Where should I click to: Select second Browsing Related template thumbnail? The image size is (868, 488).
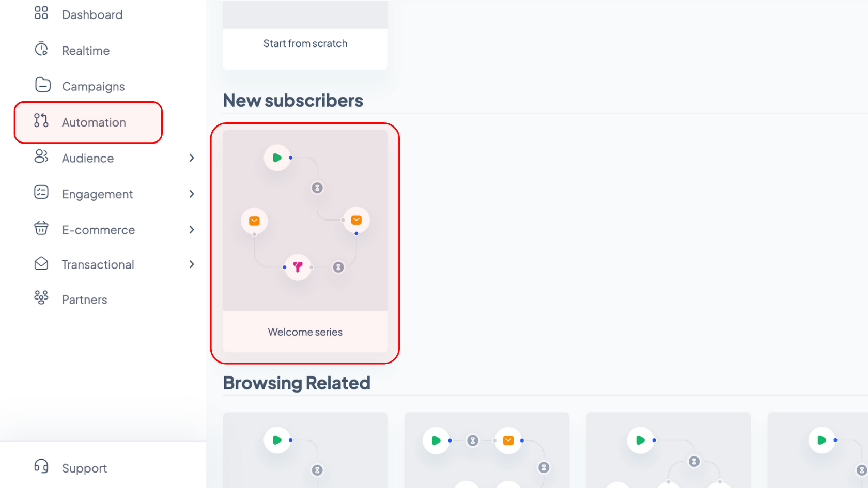point(487,450)
